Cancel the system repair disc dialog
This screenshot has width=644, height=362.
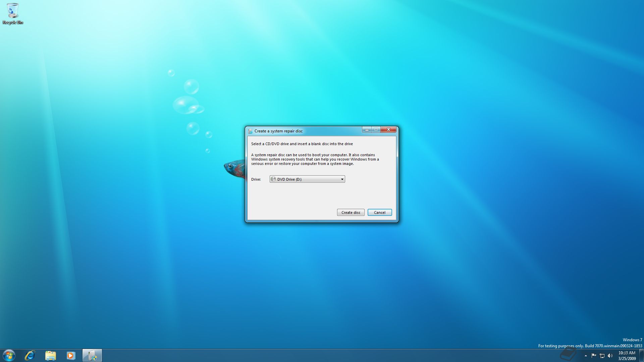click(x=380, y=213)
